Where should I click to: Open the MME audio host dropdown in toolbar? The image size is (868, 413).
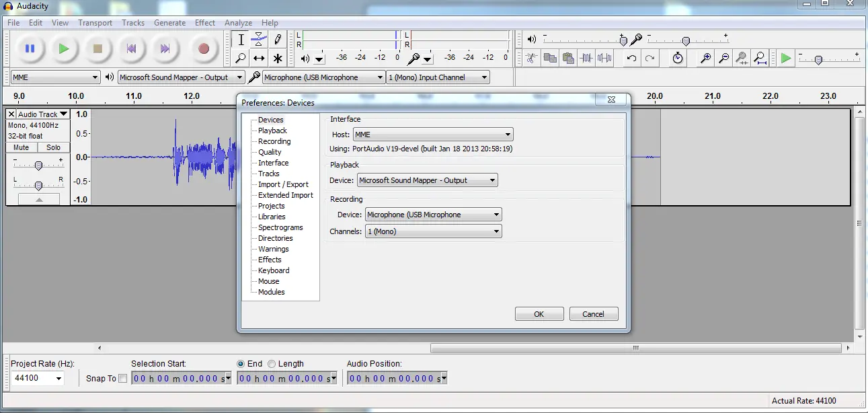(x=55, y=77)
